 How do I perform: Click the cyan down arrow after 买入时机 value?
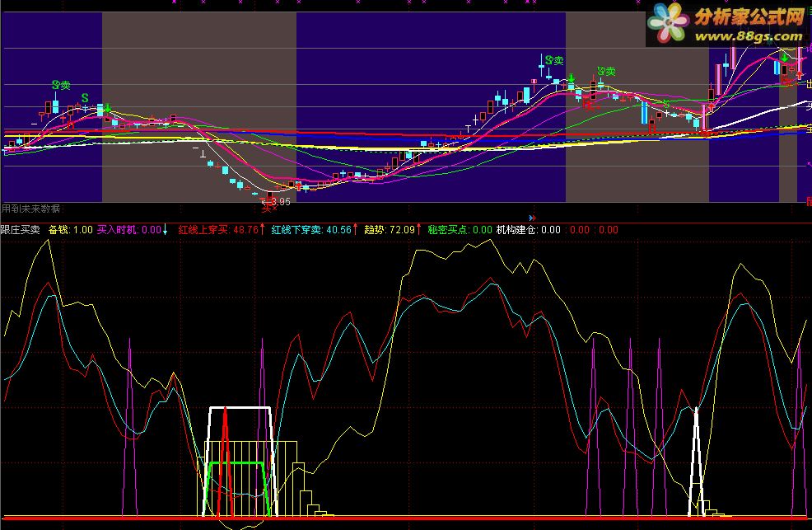(166, 229)
